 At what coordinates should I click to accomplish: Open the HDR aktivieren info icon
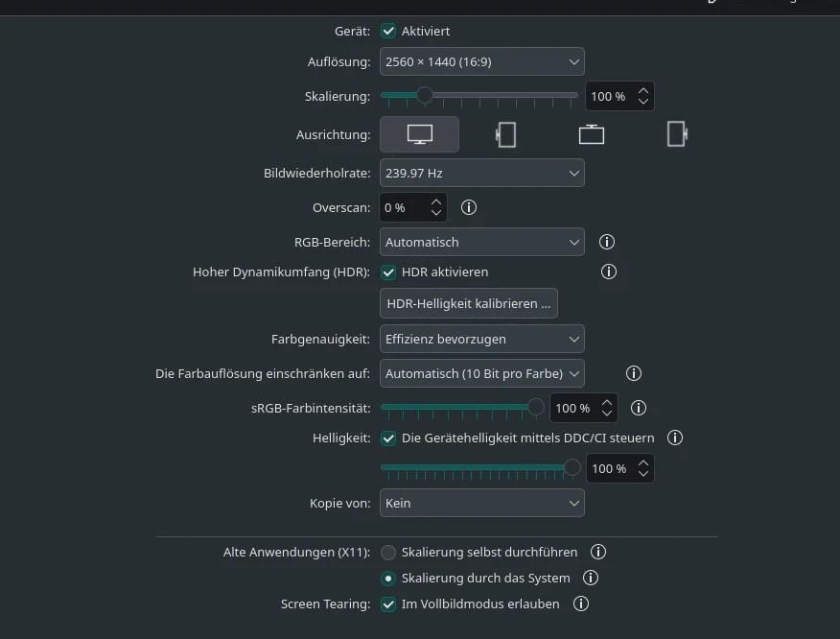[x=608, y=272]
